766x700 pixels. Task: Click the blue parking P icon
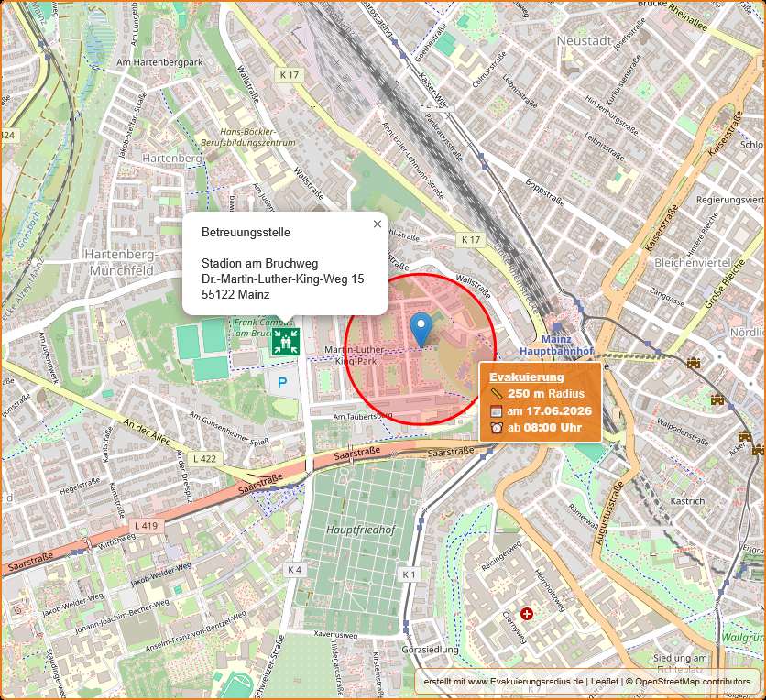(x=282, y=384)
